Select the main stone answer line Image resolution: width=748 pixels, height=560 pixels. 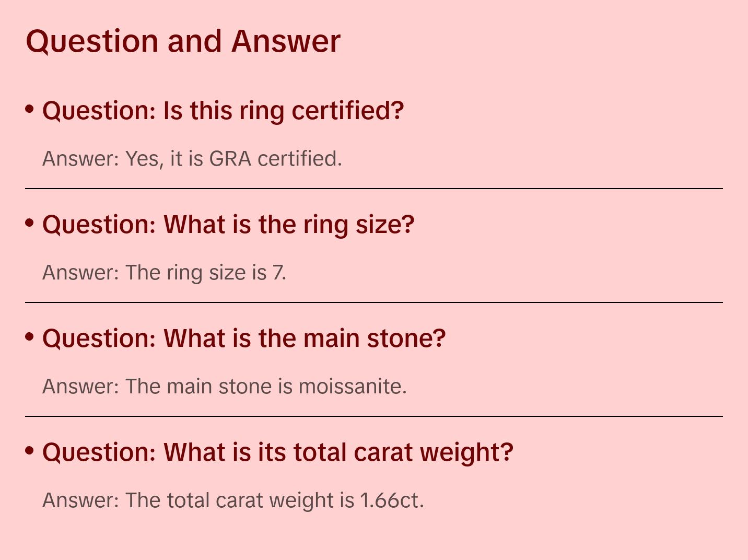pos(224,387)
